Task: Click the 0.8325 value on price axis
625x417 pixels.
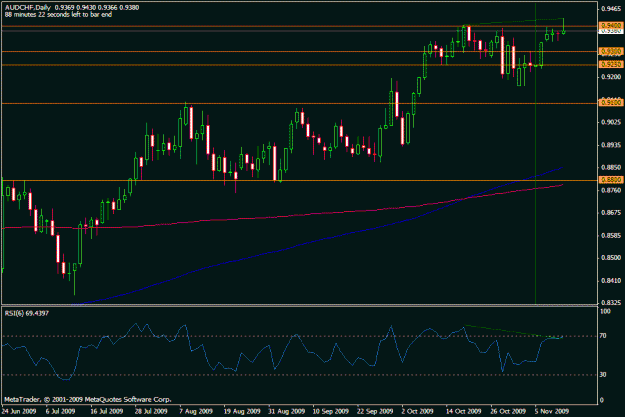Action: [x=611, y=303]
